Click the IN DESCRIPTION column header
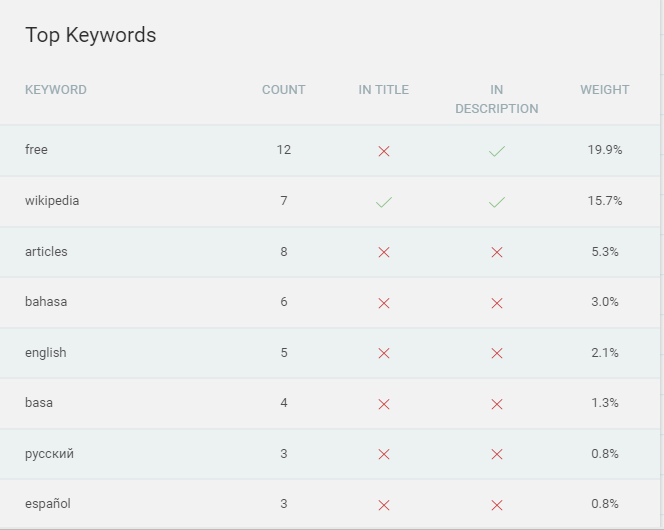Screen dimensions: 664x530 [497, 99]
